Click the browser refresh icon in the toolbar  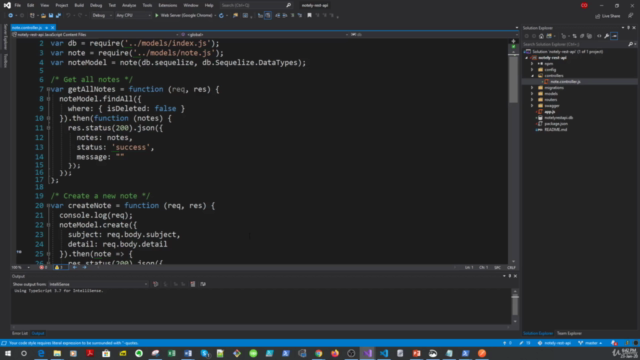tap(221, 16)
